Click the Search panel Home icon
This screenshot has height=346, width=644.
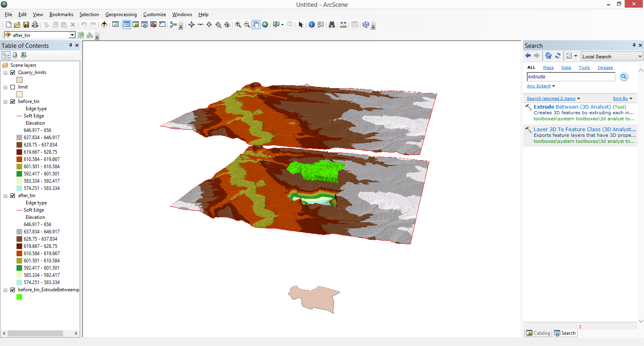tap(549, 56)
